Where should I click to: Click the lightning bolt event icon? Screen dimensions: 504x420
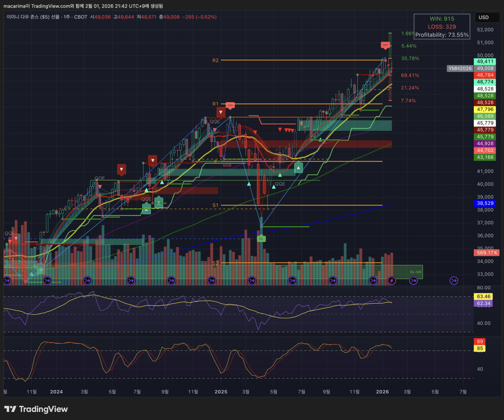pos(391,280)
